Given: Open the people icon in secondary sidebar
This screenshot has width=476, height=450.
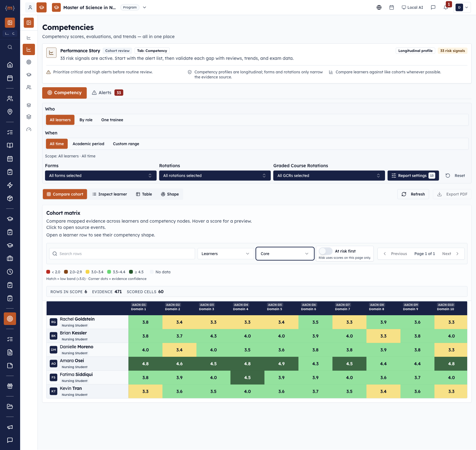Looking at the screenshot, I should [29, 87].
